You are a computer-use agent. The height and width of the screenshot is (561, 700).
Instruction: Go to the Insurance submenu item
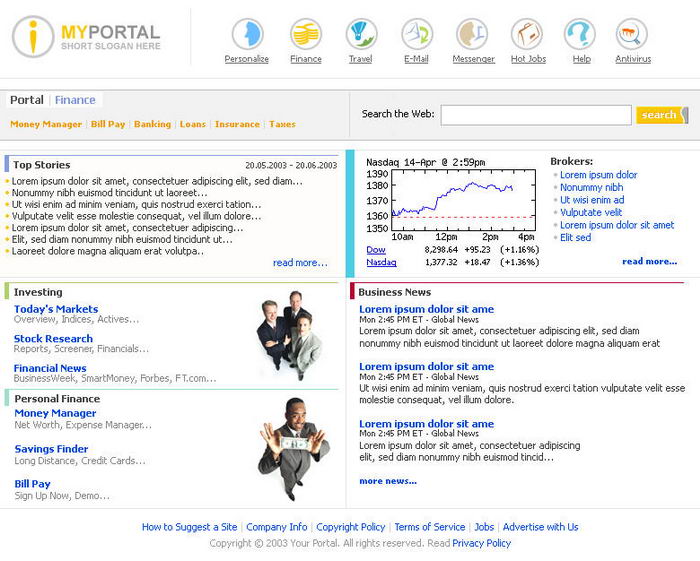tap(237, 125)
